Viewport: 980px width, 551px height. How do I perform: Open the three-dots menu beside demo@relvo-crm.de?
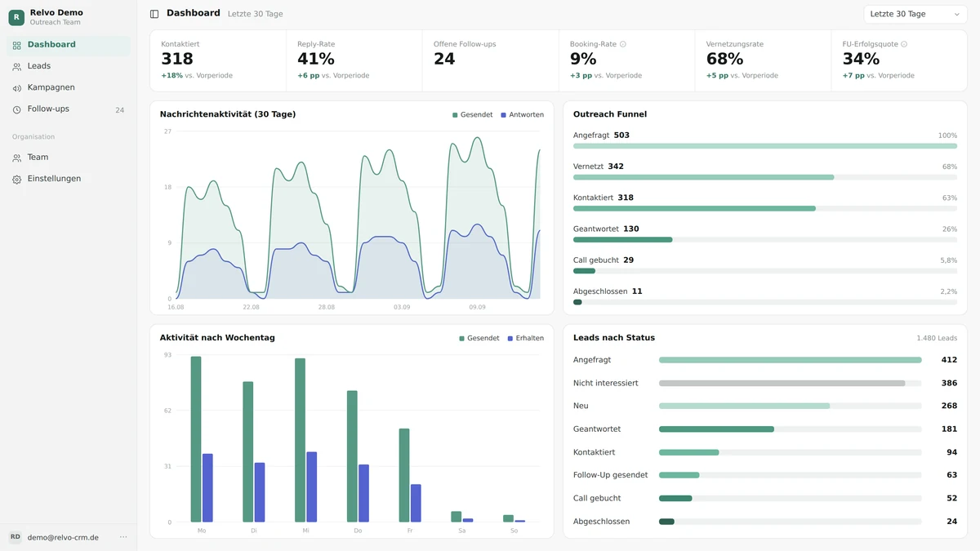coord(123,537)
